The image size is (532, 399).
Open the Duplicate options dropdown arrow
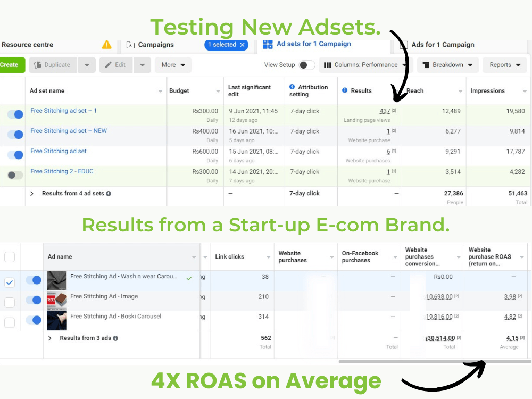(x=87, y=65)
